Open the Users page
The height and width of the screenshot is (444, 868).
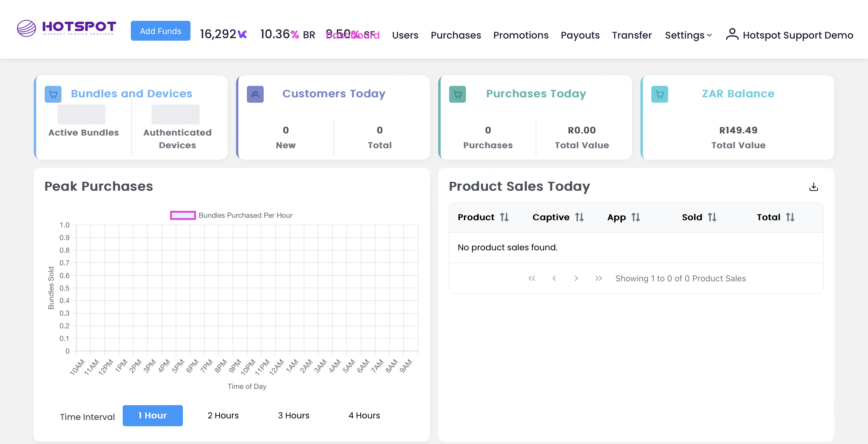pyautogui.click(x=405, y=35)
